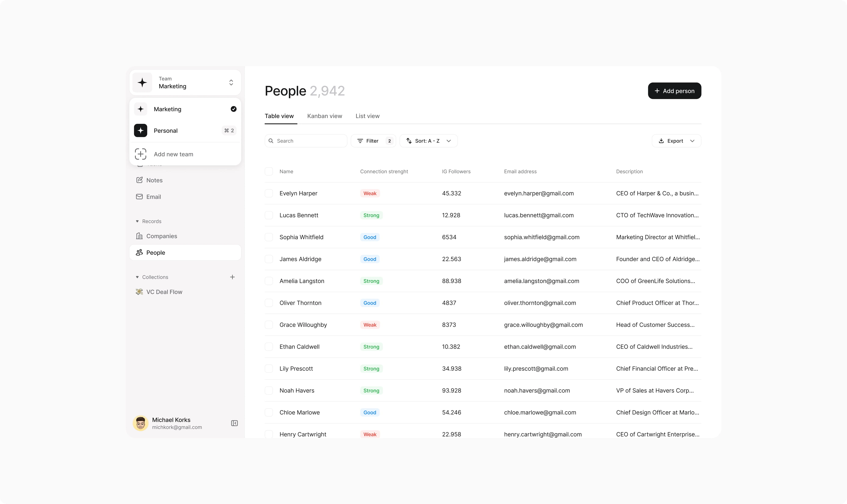Open the Filter button with 2 badge

coord(373,141)
